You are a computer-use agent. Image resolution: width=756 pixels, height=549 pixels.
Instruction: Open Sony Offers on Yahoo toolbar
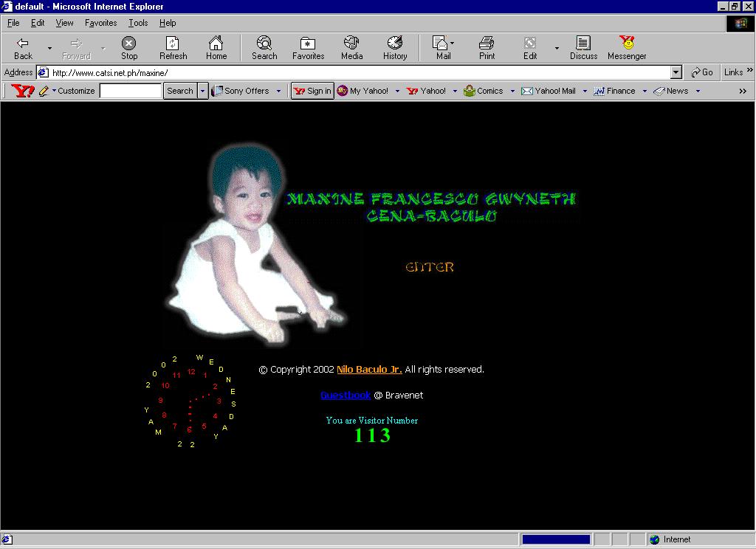241,91
